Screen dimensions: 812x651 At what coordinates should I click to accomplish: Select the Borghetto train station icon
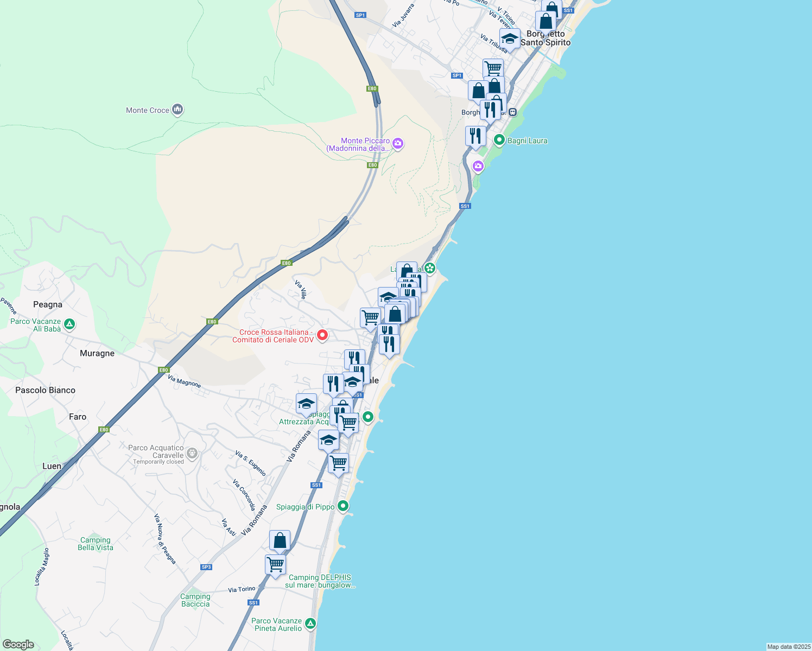(x=512, y=112)
